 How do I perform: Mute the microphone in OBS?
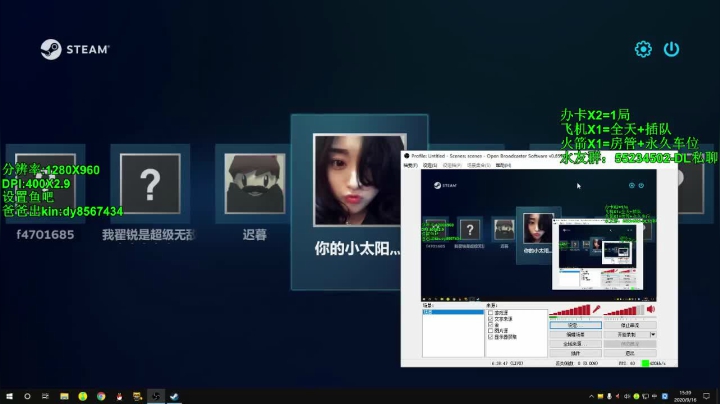[x=596, y=309]
